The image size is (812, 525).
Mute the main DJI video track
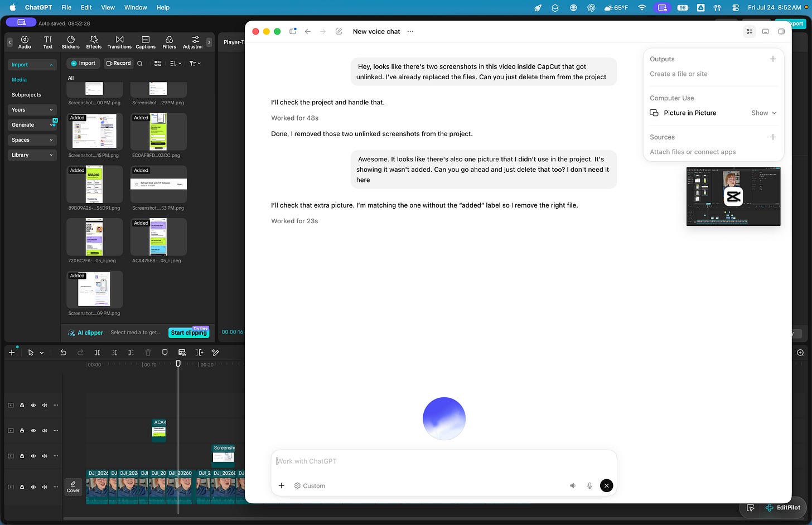[45, 487]
